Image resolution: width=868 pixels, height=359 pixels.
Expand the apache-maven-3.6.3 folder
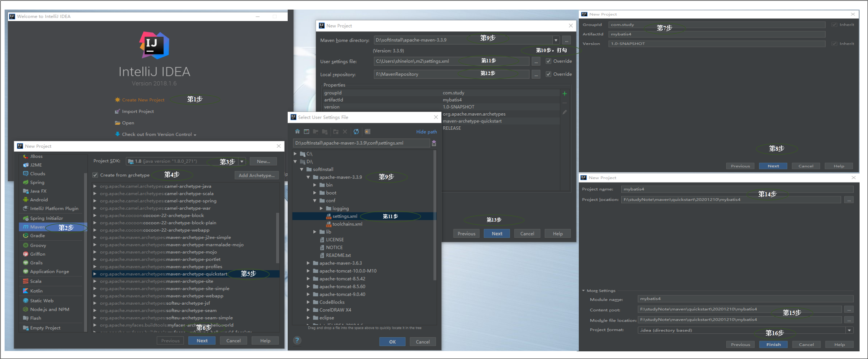pyautogui.click(x=308, y=263)
